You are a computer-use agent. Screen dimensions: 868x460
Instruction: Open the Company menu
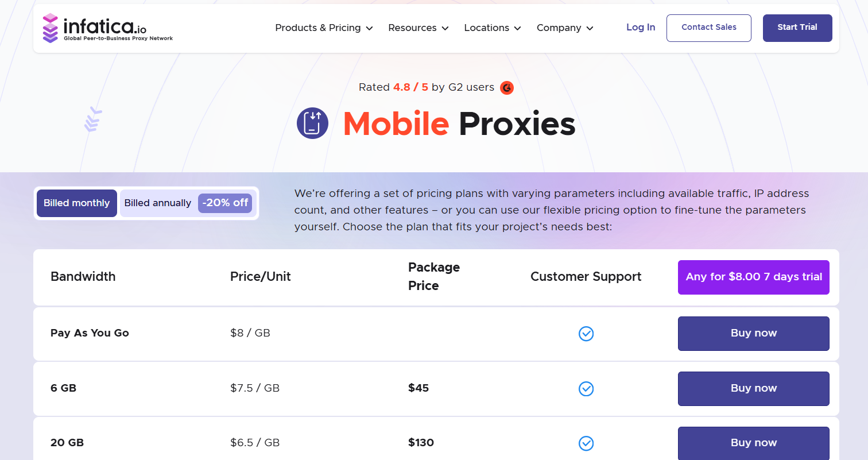coord(564,28)
